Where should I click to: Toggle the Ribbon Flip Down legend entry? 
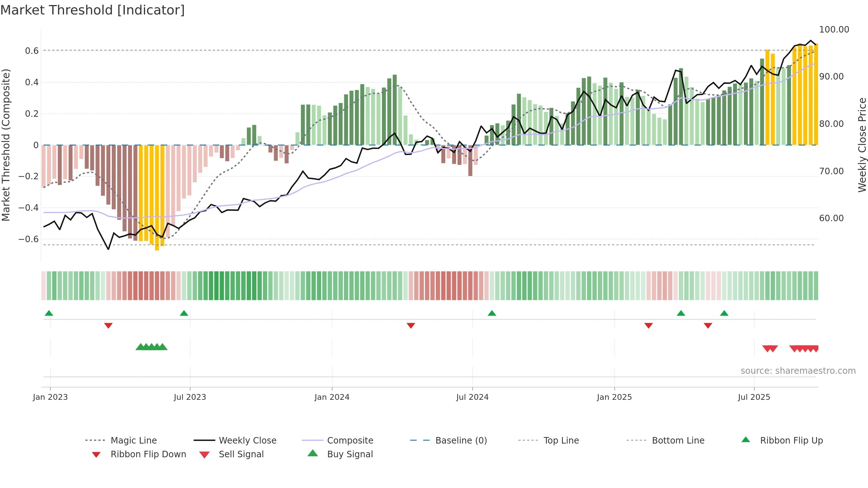(139, 454)
